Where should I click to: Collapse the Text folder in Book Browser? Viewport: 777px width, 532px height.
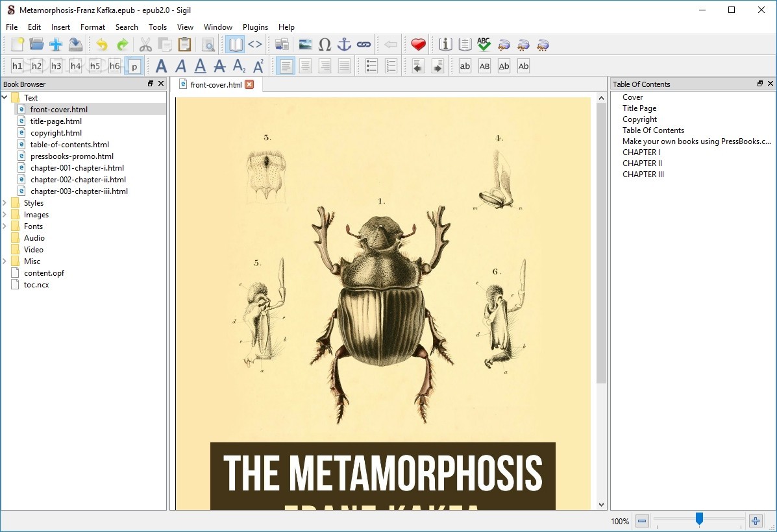point(5,97)
